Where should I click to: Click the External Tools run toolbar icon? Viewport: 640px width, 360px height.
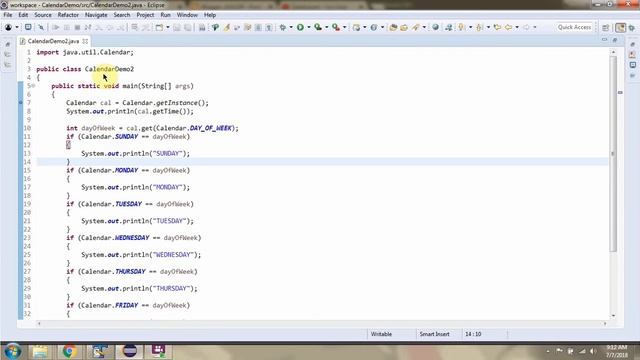pyautogui.click(x=336, y=27)
